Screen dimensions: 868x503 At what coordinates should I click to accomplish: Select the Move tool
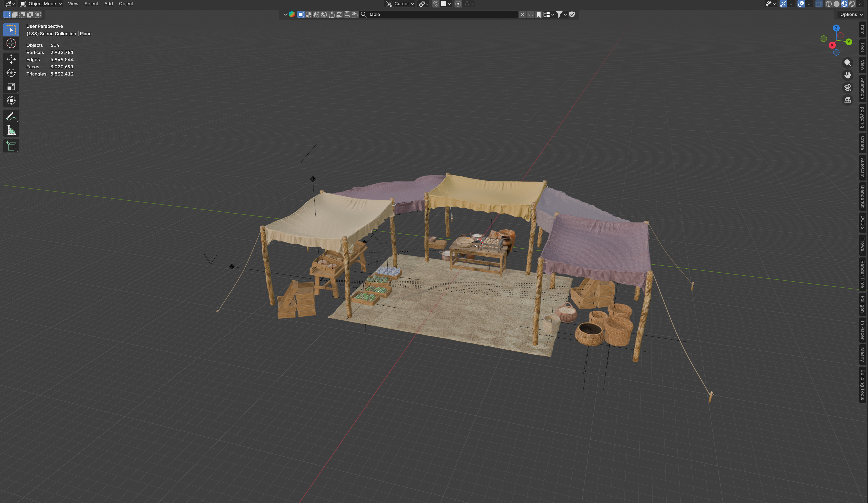tap(11, 59)
